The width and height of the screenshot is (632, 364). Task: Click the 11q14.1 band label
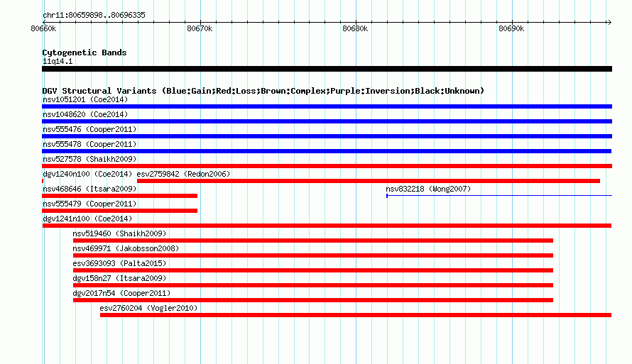coord(58,61)
